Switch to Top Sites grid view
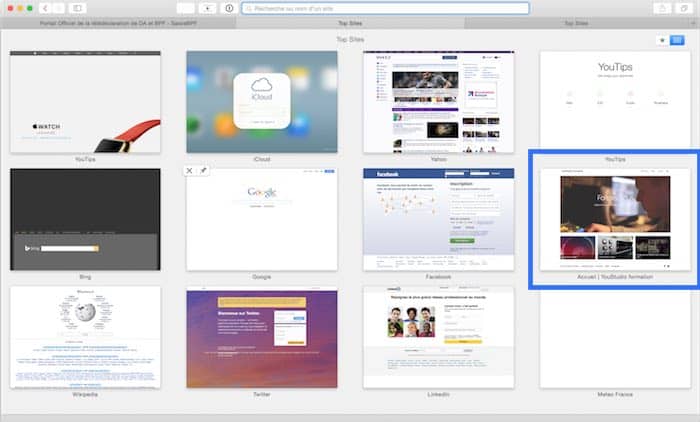The image size is (700, 422). pyautogui.click(x=677, y=40)
